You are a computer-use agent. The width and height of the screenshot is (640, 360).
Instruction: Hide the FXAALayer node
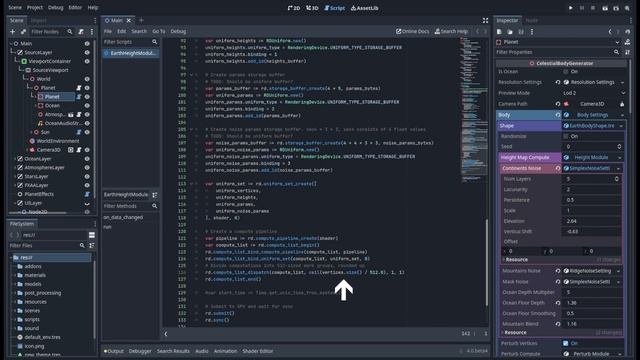tap(87, 185)
